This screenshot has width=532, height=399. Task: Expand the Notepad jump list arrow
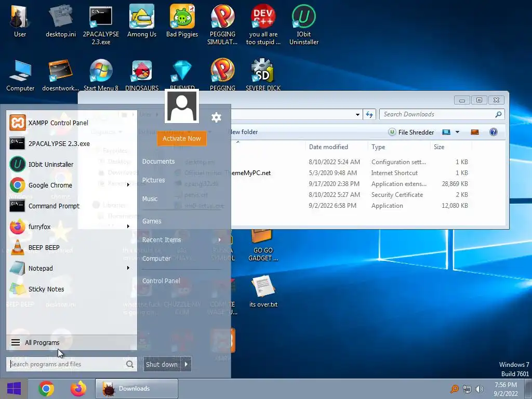click(128, 268)
